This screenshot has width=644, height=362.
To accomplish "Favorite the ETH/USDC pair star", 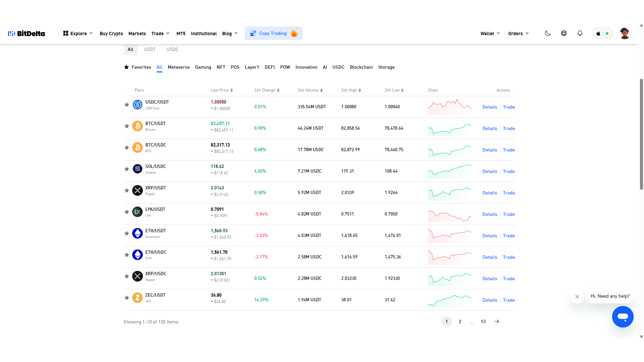I will point(127,255).
